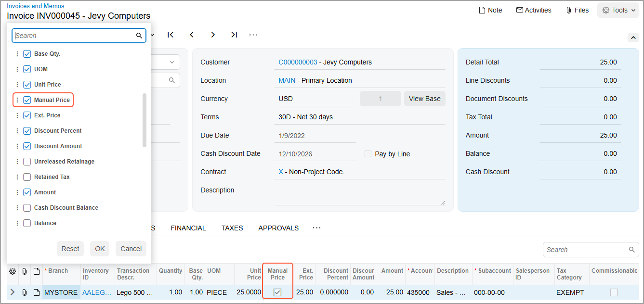Image resolution: width=644 pixels, height=304 pixels.
Task: Click the drag handle beside Discount Percent
Action: click(x=17, y=131)
